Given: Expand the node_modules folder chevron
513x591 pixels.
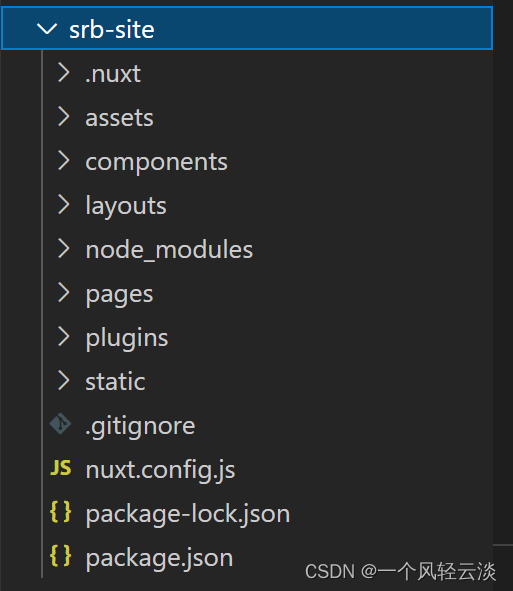Looking at the screenshot, I should (63, 249).
